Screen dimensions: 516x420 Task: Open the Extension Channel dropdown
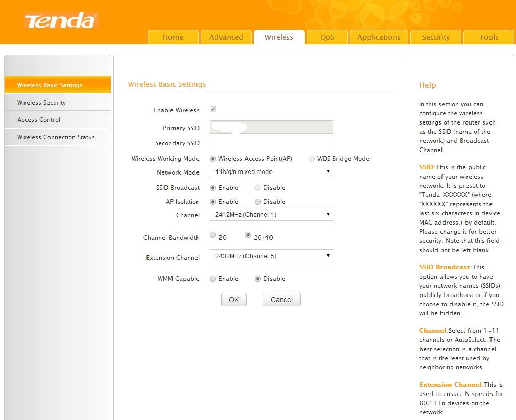click(272, 256)
